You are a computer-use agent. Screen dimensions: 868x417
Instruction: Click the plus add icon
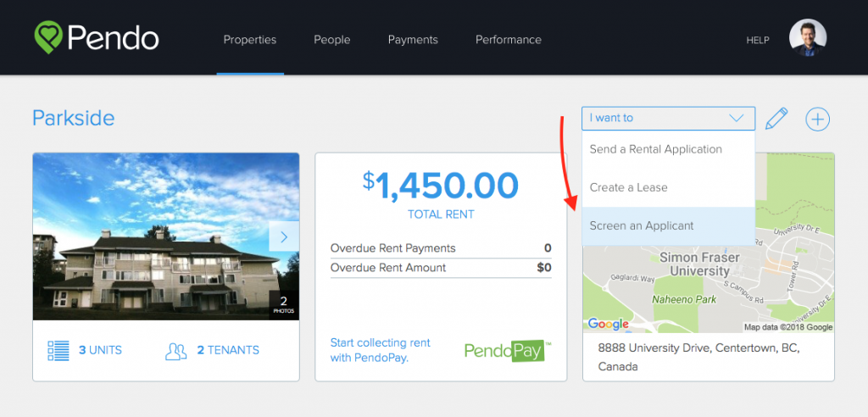(x=818, y=119)
